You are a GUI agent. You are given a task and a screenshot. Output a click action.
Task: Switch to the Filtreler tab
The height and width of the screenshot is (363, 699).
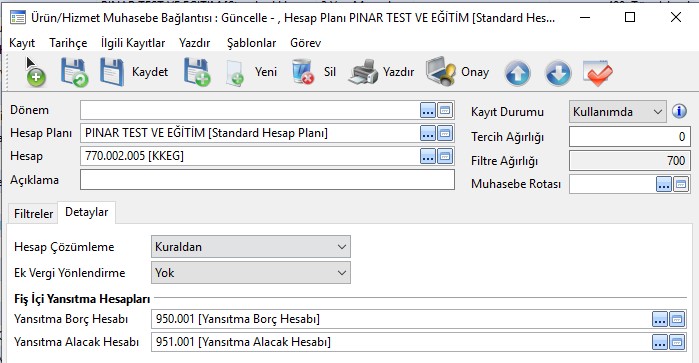point(33,214)
